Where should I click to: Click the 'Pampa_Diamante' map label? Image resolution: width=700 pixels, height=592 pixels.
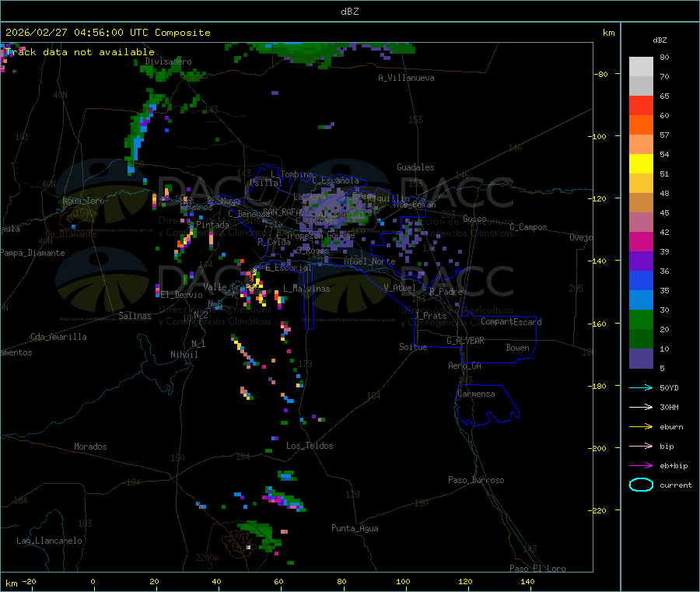33,253
